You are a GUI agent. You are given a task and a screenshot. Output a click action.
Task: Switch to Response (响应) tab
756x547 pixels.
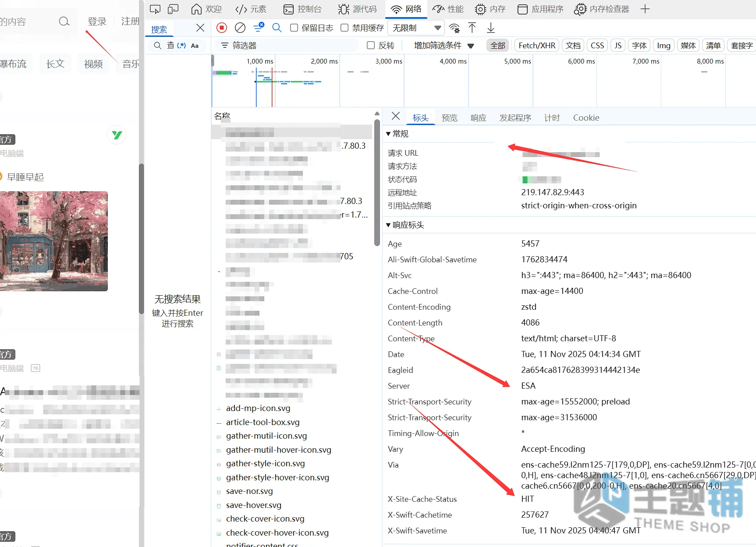pos(479,118)
